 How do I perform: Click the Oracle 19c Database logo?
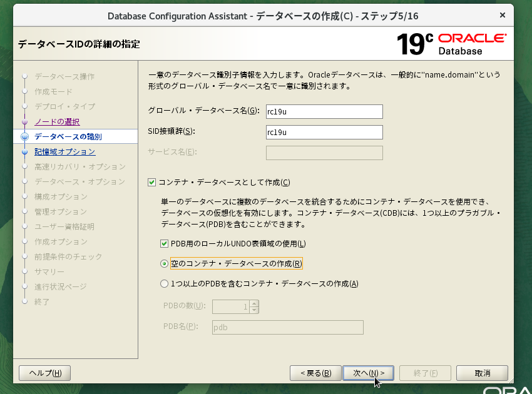pyautogui.click(x=451, y=44)
